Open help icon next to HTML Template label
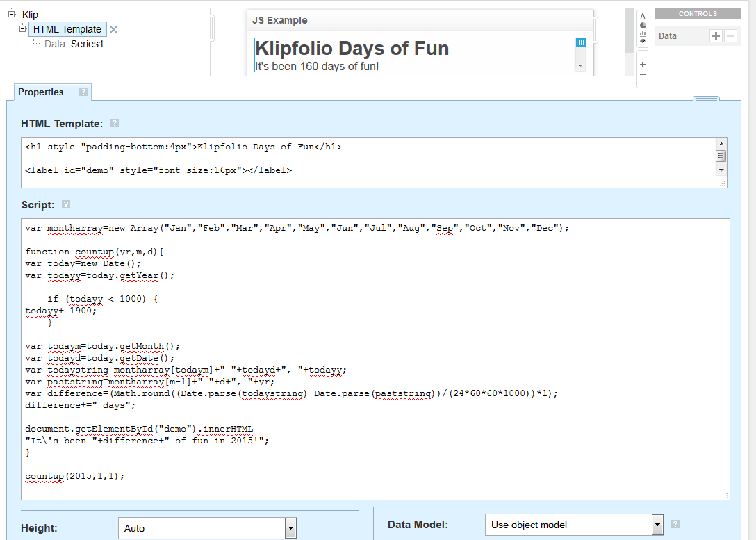This screenshot has width=756, height=540. point(115,123)
